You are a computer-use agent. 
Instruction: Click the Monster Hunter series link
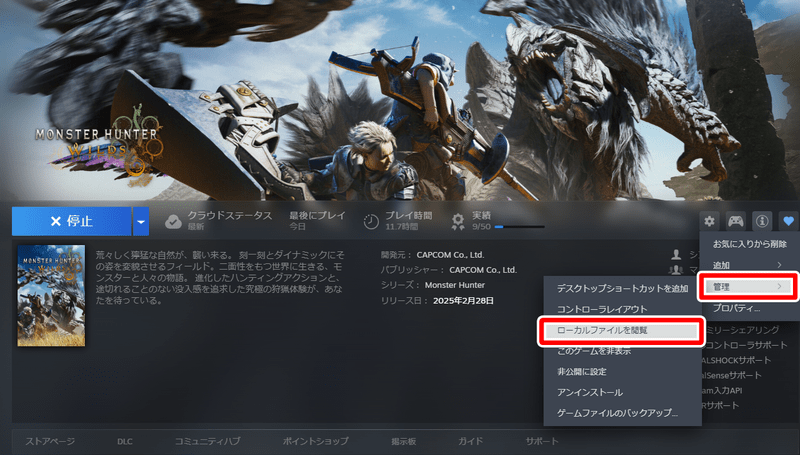click(455, 285)
